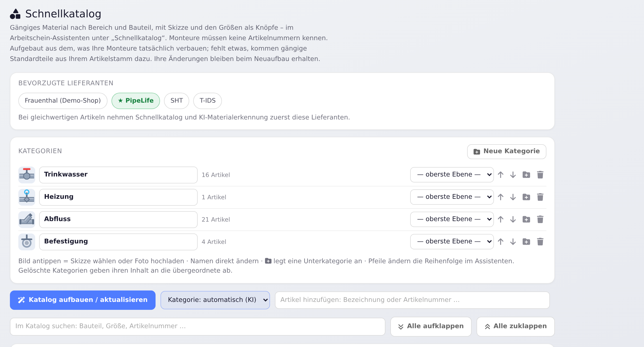Add subcategory under Befestigung
This screenshot has height=347, width=644.
coord(526,241)
